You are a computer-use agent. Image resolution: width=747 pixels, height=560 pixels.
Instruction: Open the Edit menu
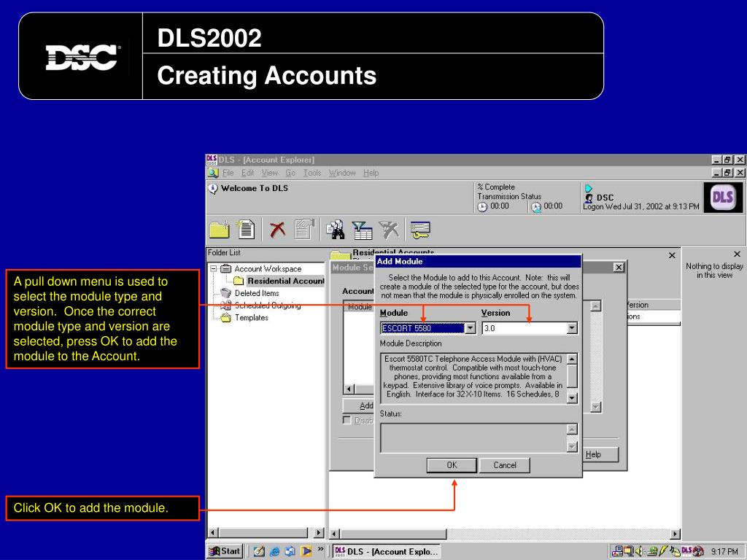pyautogui.click(x=248, y=173)
